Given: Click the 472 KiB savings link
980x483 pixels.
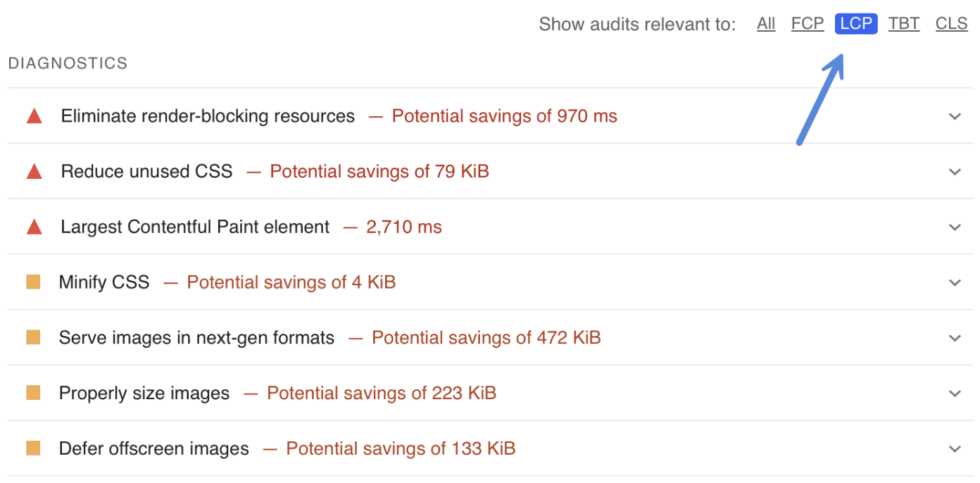Looking at the screenshot, I should click(486, 337).
